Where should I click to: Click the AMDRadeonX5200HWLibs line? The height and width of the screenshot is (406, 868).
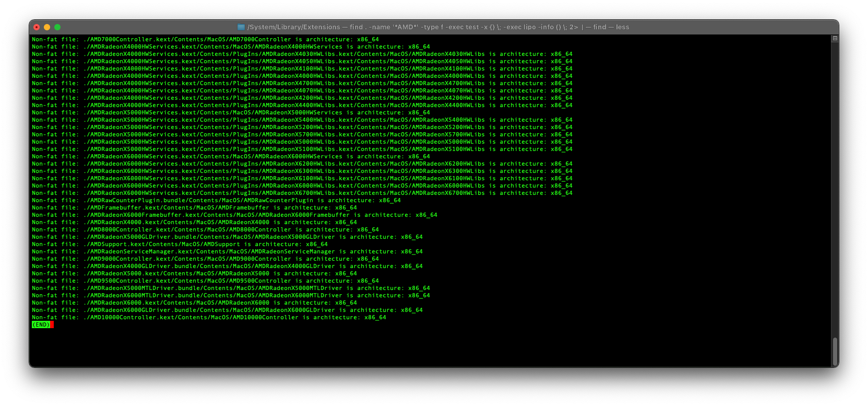pyautogui.click(x=302, y=127)
